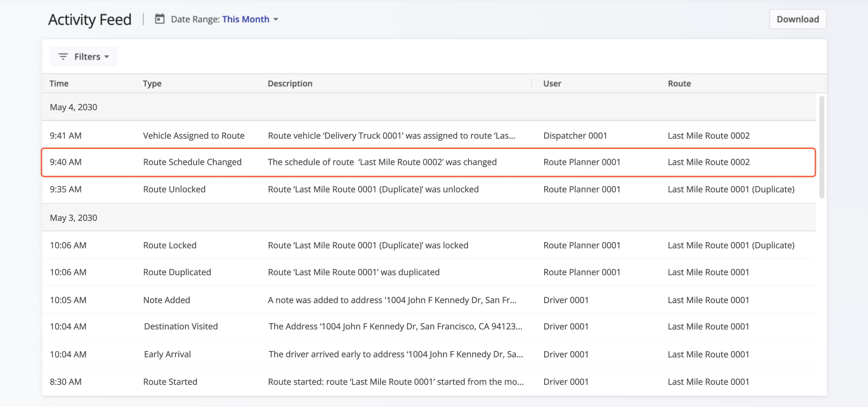
Task: Click Last Mile Route 0001 in the Route Started row
Action: 709,382
